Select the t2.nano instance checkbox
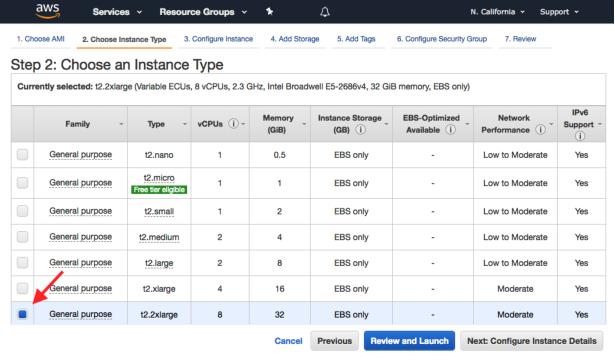This screenshot has width=615, height=362. pos(22,155)
